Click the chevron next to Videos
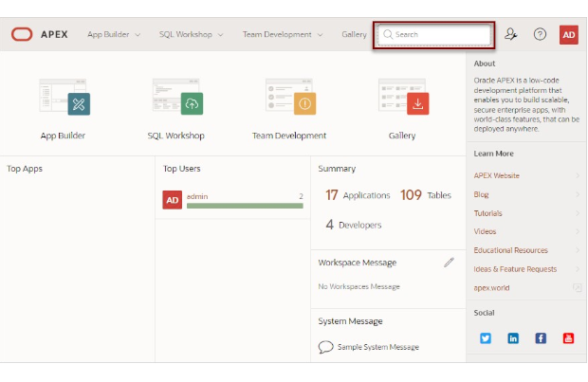The height and width of the screenshot is (382, 588). pyautogui.click(x=578, y=231)
